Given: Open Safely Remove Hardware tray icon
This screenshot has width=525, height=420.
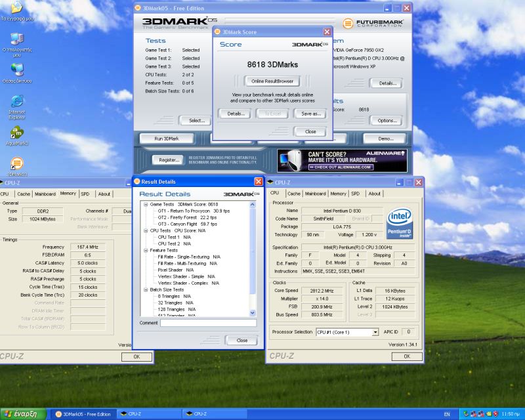Looking at the screenshot, I should [466, 414].
